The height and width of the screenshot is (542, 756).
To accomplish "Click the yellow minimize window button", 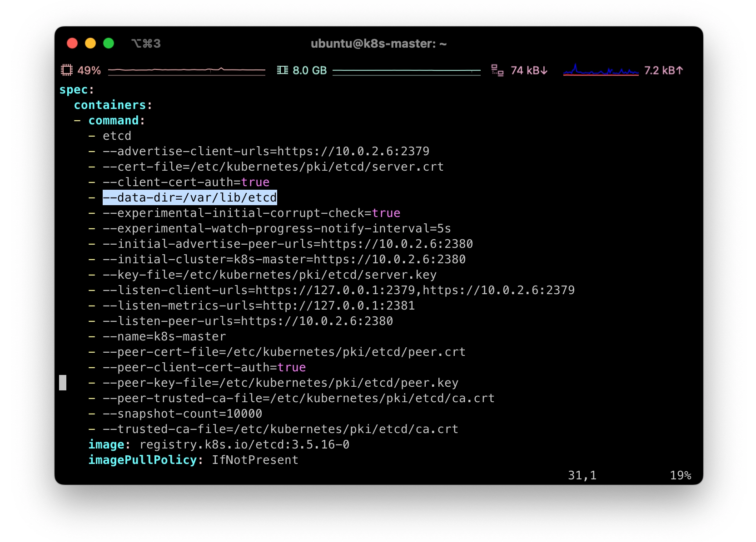I will [x=90, y=43].
